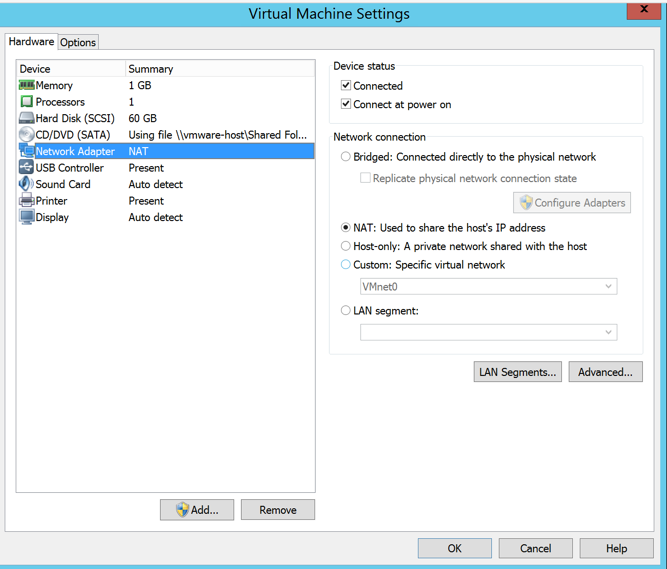Click the USB Controller icon

(x=26, y=167)
